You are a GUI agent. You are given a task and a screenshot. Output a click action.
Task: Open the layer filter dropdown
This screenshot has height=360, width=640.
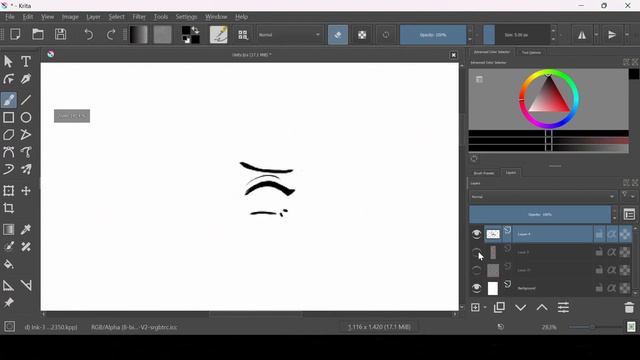point(628,196)
